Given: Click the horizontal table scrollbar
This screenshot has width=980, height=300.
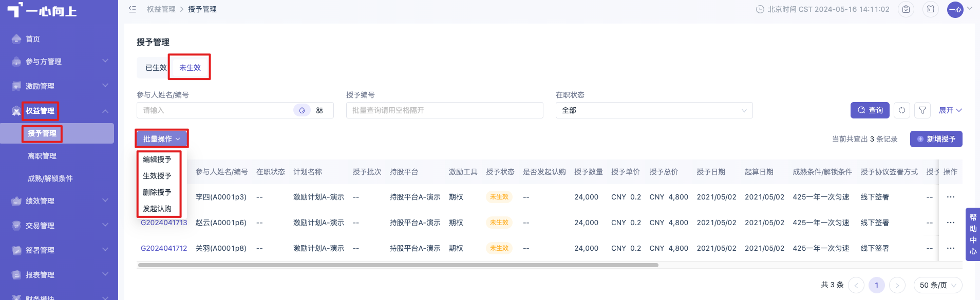Looking at the screenshot, I should point(398,265).
